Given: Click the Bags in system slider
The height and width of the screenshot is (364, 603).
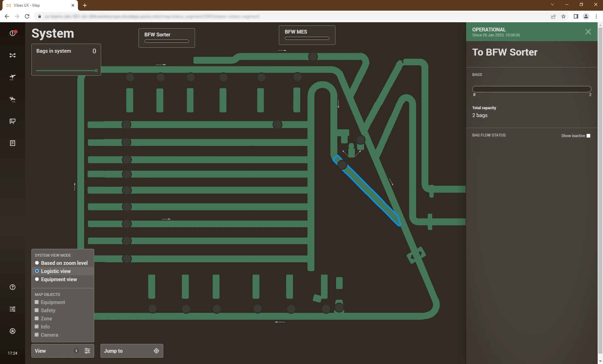Looking at the screenshot, I should [66, 71].
